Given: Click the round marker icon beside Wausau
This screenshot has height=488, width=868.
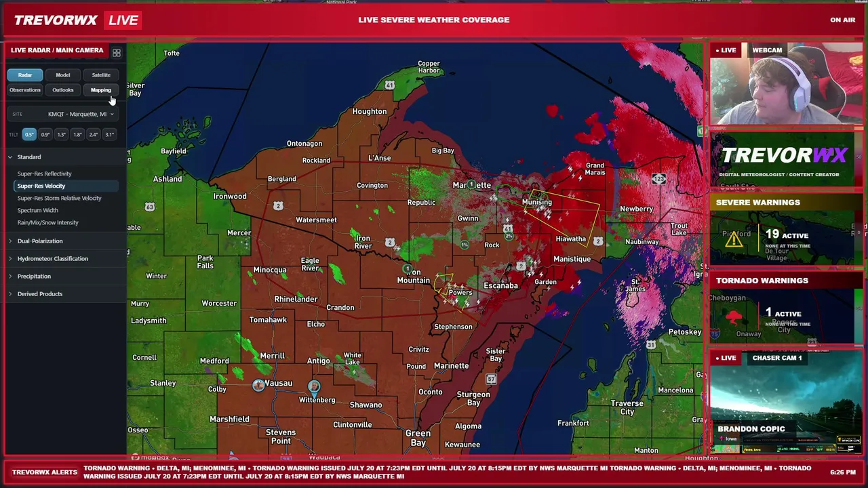Looking at the screenshot, I should [258, 385].
